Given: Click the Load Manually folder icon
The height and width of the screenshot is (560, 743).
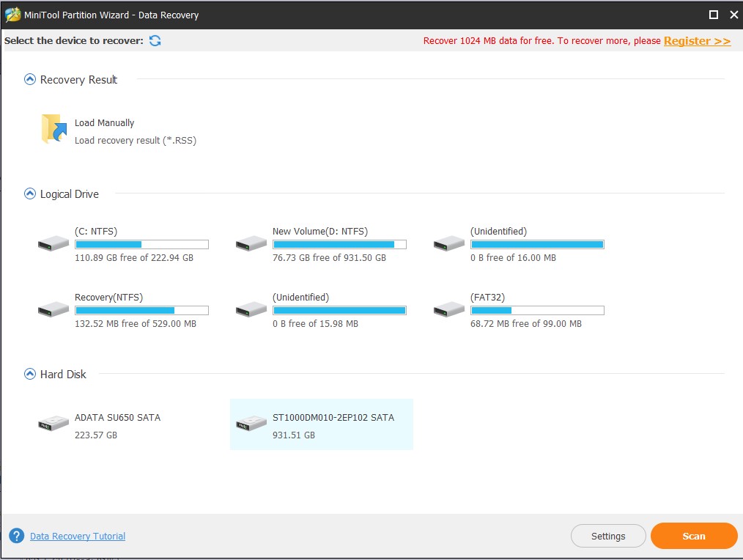Looking at the screenshot, I should [53, 129].
